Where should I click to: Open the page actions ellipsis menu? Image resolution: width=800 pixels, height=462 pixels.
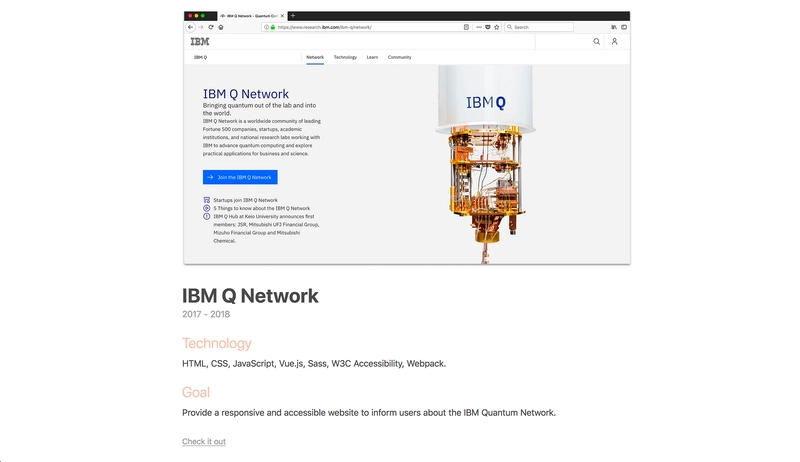click(479, 27)
